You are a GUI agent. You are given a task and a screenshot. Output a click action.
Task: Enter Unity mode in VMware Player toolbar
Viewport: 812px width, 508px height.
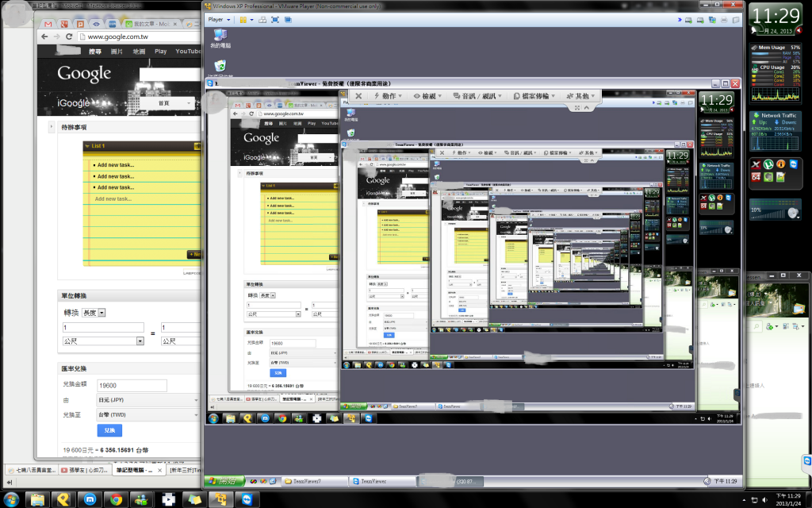pyautogui.click(x=288, y=20)
